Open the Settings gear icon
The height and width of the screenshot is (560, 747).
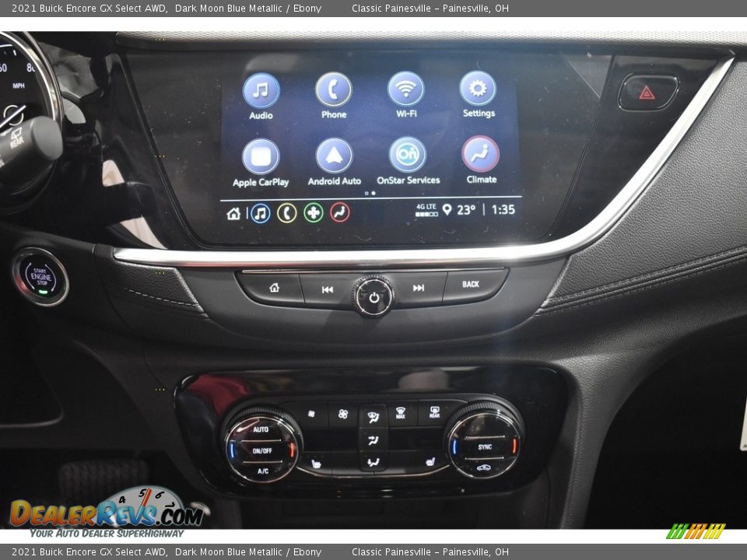pos(477,91)
